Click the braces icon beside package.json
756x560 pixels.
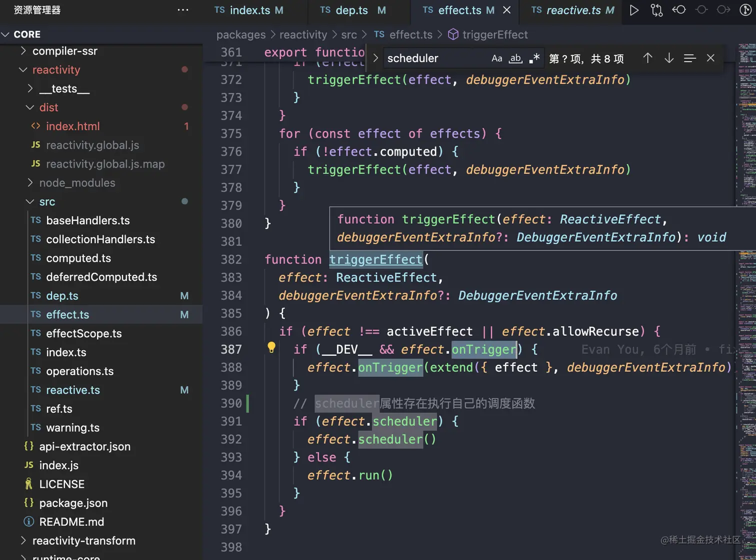29,502
